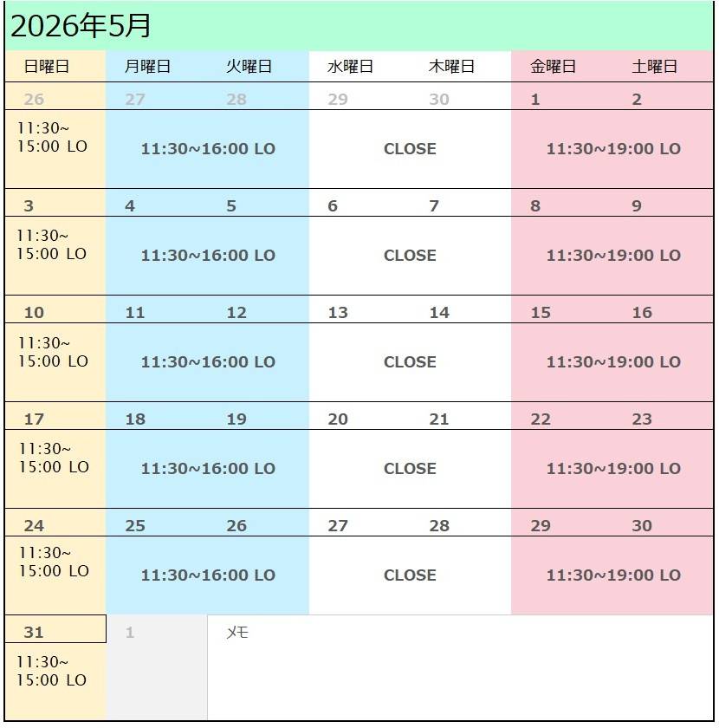
Task: Select greyed-out date 1 in the bottom row
Action: click(130, 633)
